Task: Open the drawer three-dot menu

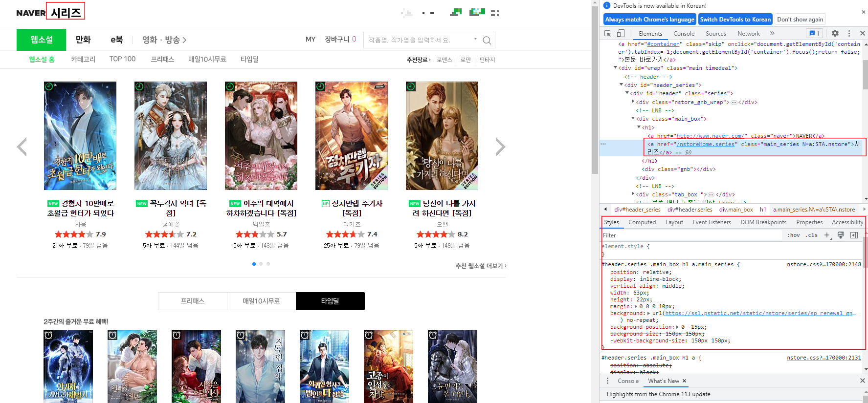Action: [608, 381]
